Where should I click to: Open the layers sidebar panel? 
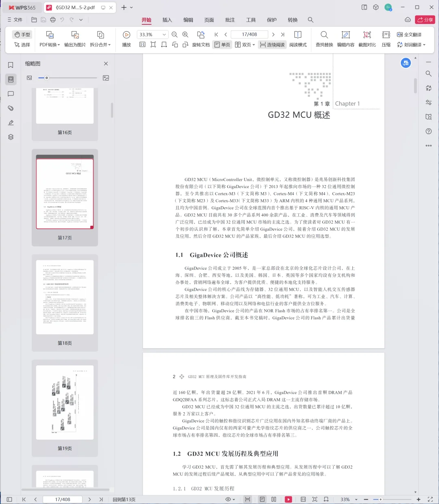(11, 137)
